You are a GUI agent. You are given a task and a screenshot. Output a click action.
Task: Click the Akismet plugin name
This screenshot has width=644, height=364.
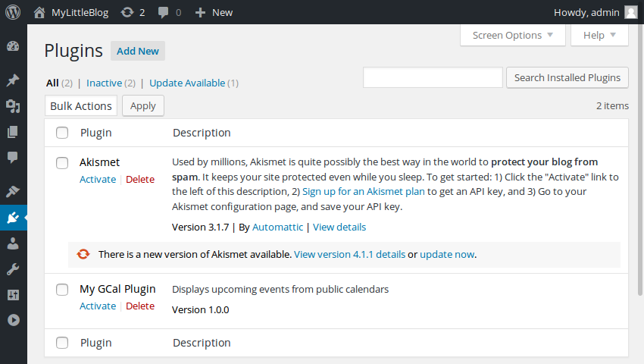(x=99, y=162)
